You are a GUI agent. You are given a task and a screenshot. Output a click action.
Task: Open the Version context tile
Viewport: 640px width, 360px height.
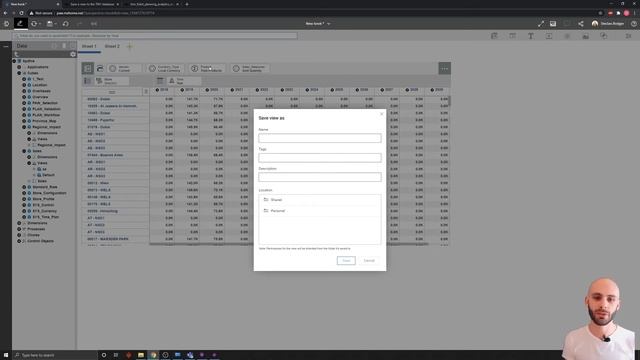tap(124, 69)
